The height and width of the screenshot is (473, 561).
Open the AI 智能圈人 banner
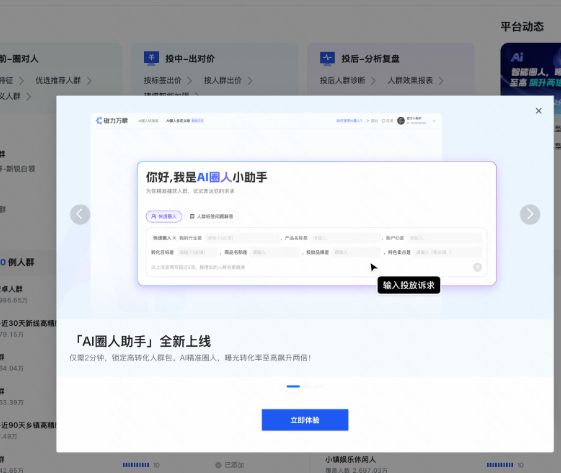coord(531,69)
